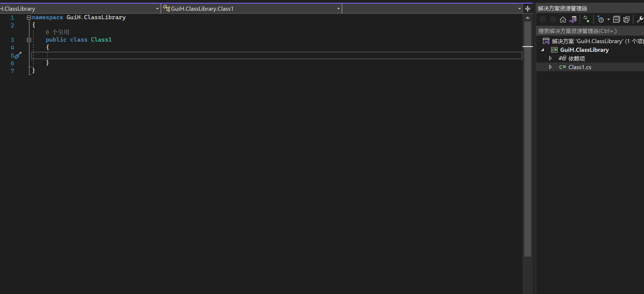The height and width of the screenshot is (294, 644).
Task: Click the editor scrollbar up arrow
Action: [x=528, y=18]
